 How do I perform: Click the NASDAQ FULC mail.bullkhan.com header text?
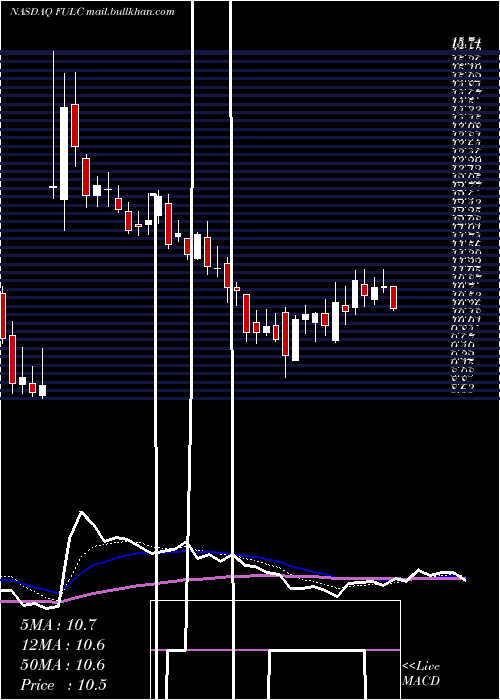tap(92, 12)
